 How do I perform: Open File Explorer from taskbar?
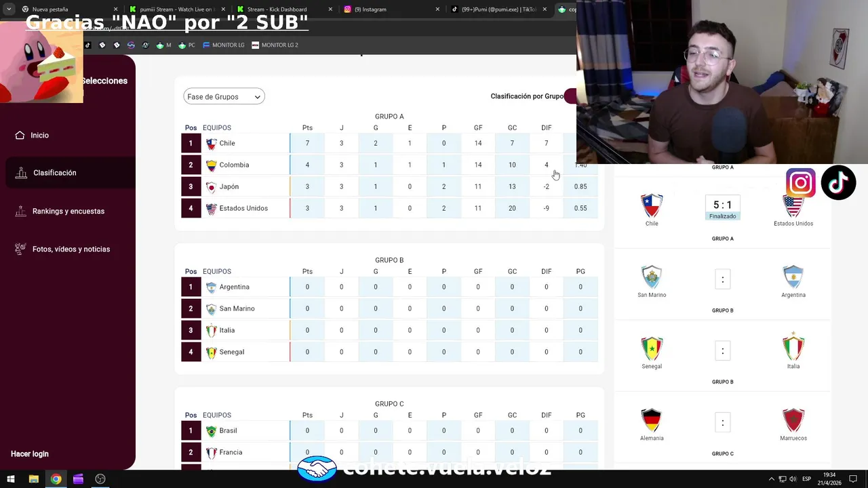[33, 479]
